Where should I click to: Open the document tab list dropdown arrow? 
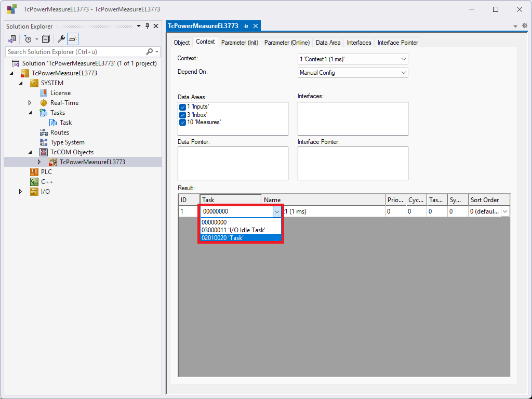pos(515,26)
